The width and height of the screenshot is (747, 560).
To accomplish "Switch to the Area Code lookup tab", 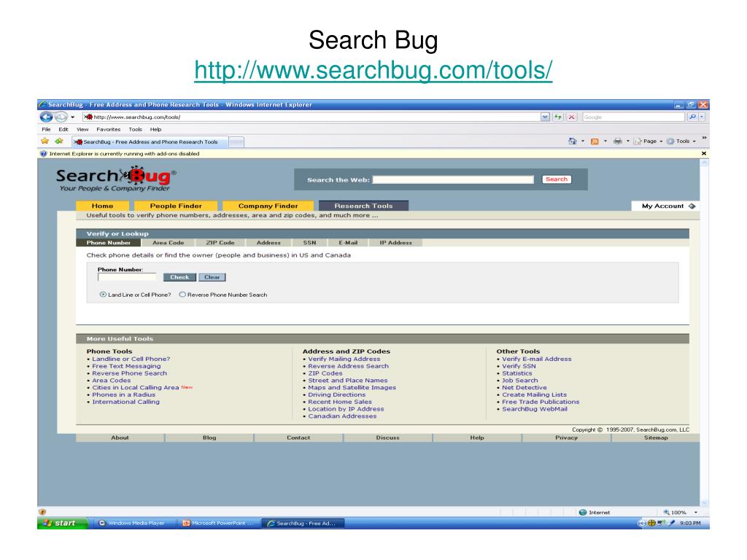I will [169, 243].
